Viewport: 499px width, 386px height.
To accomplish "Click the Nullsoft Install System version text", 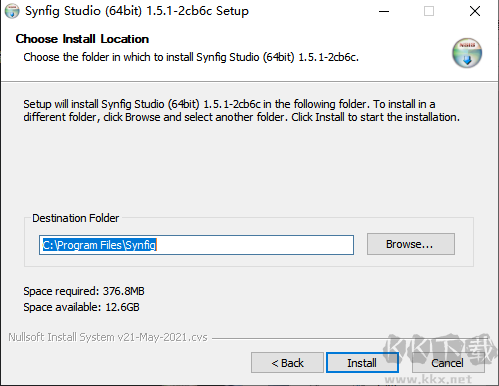I will (x=108, y=337).
